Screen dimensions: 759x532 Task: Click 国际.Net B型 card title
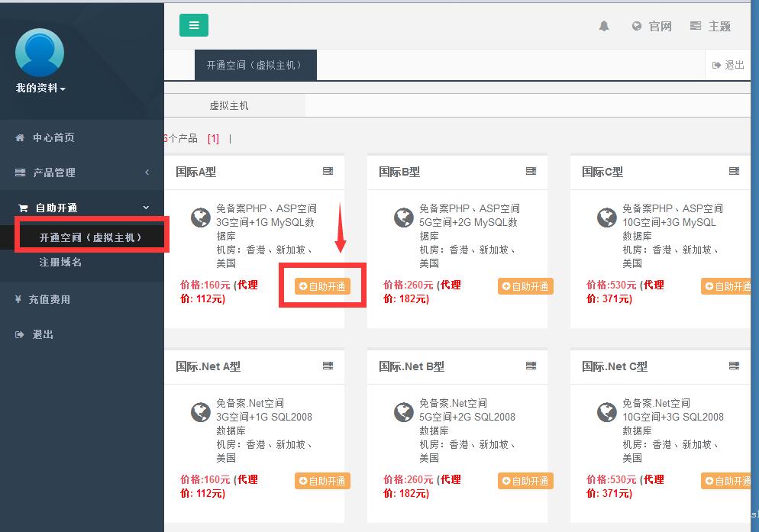click(x=412, y=366)
